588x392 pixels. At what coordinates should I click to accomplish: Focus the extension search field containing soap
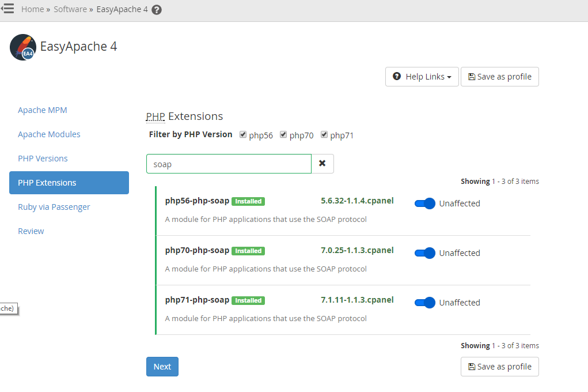[229, 164]
